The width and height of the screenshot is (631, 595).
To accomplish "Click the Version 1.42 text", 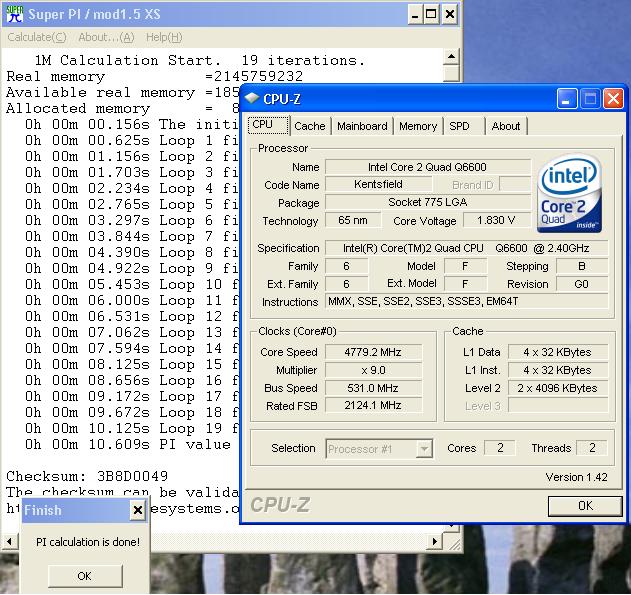I will (576, 477).
